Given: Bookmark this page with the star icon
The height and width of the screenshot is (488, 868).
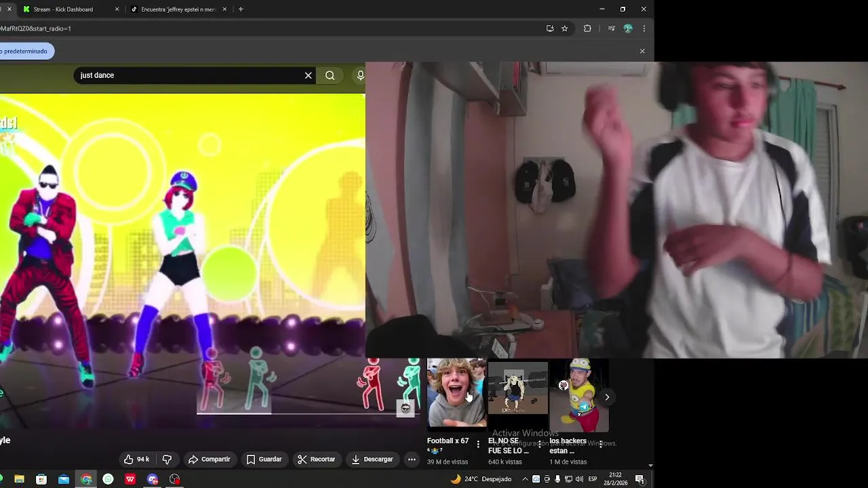Looking at the screenshot, I should point(564,28).
